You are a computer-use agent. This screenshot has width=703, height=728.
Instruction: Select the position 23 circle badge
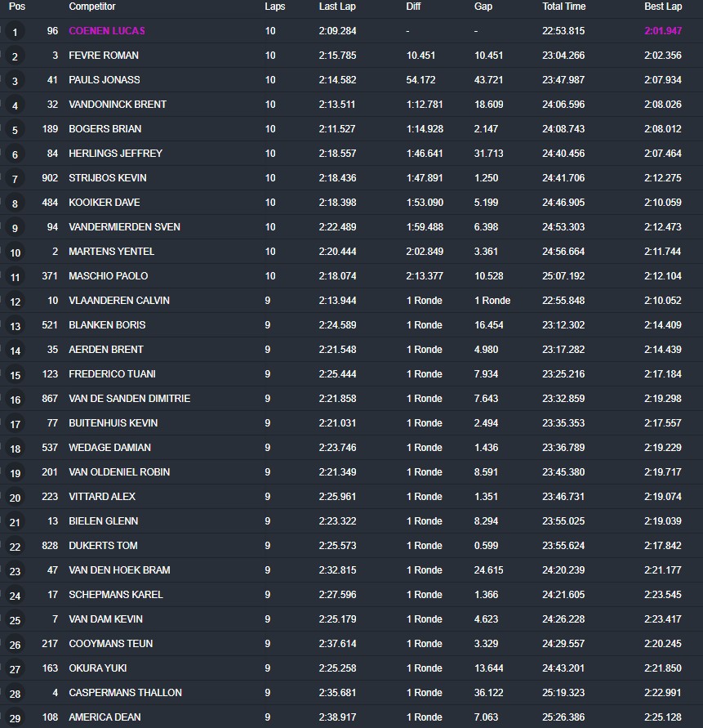pyautogui.click(x=16, y=572)
